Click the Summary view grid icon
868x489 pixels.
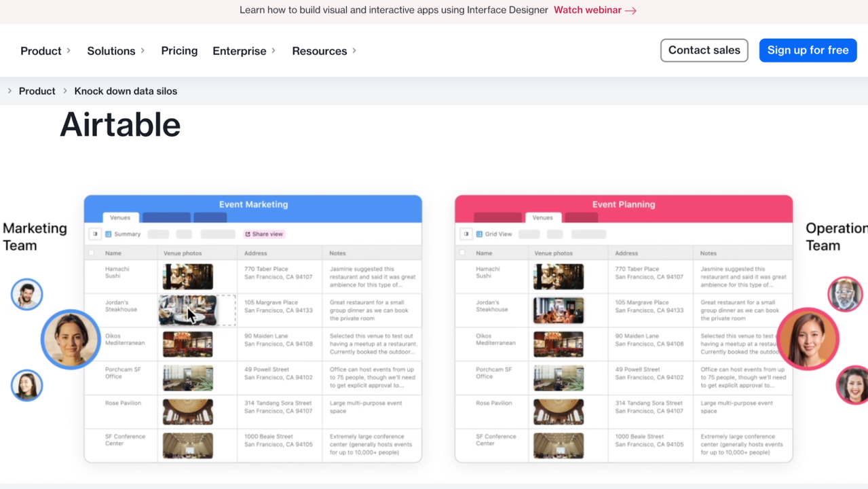(109, 234)
